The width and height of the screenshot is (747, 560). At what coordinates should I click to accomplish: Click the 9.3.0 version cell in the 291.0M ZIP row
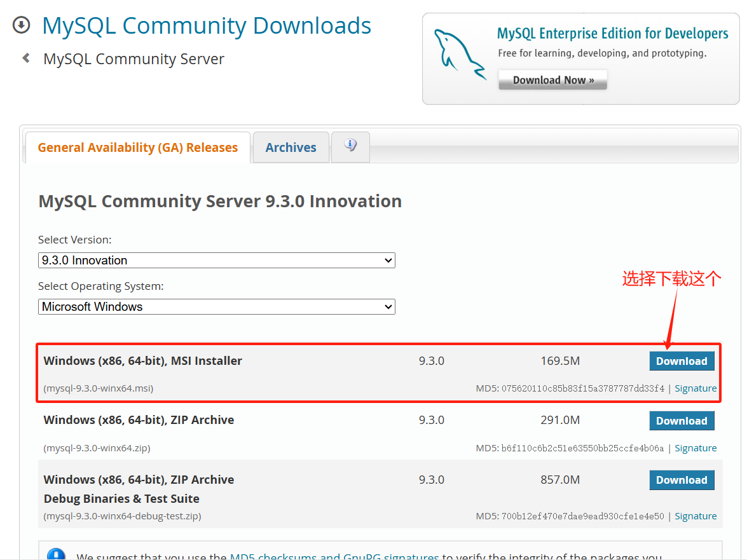[x=432, y=420]
